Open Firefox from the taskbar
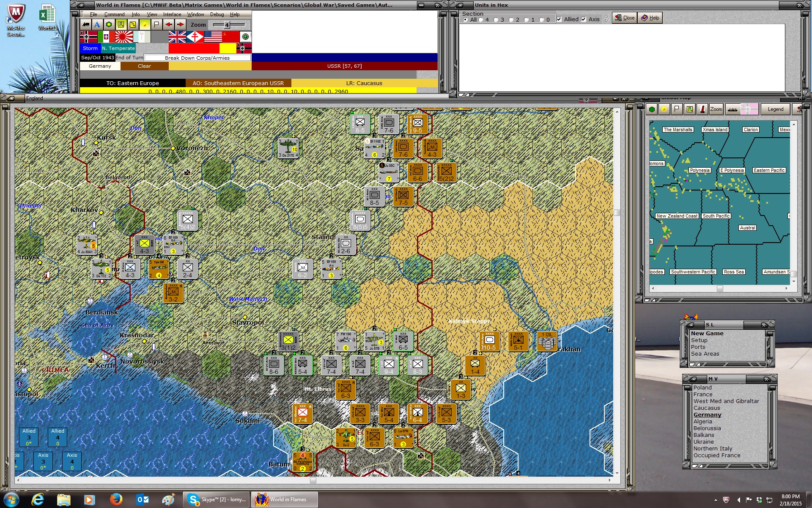812x508 pixels. pyautogui.click(x=116, y=500)
